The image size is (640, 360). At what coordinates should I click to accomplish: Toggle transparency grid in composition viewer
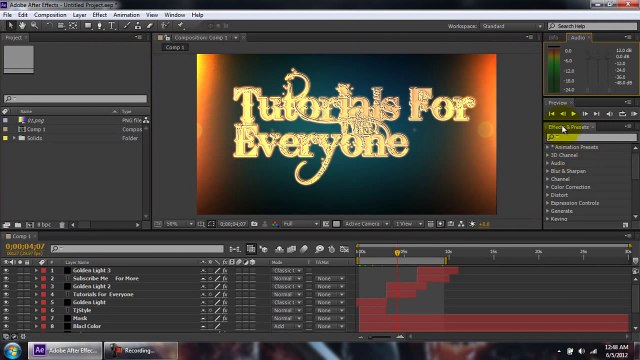[x=336, y=224]
